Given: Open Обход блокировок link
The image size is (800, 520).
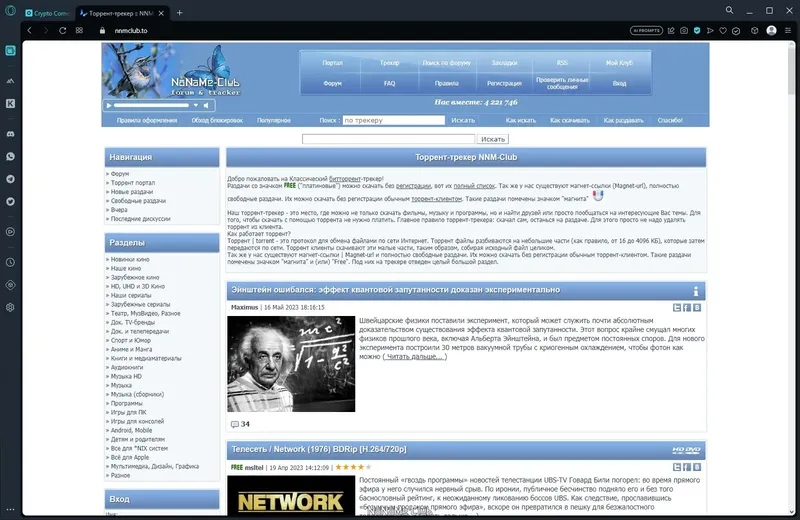Looking at the screenshot, I should pyautogui.click(x=217, y=120).
